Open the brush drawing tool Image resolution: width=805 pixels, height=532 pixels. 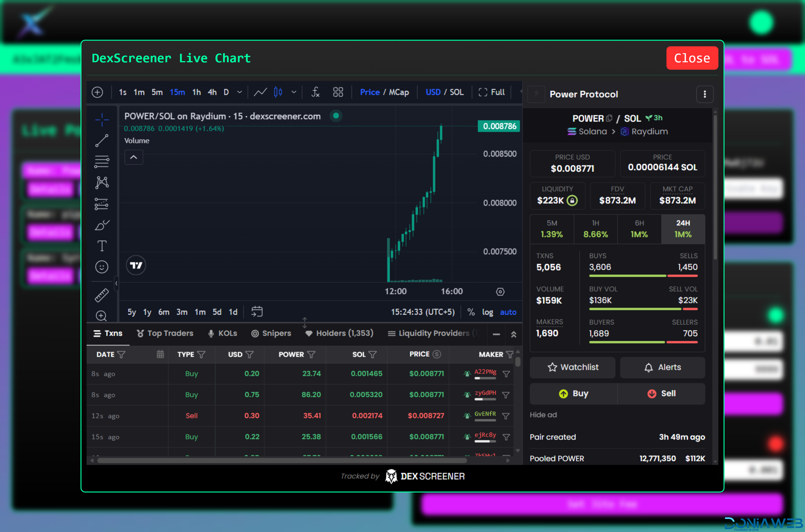[102, 225]
